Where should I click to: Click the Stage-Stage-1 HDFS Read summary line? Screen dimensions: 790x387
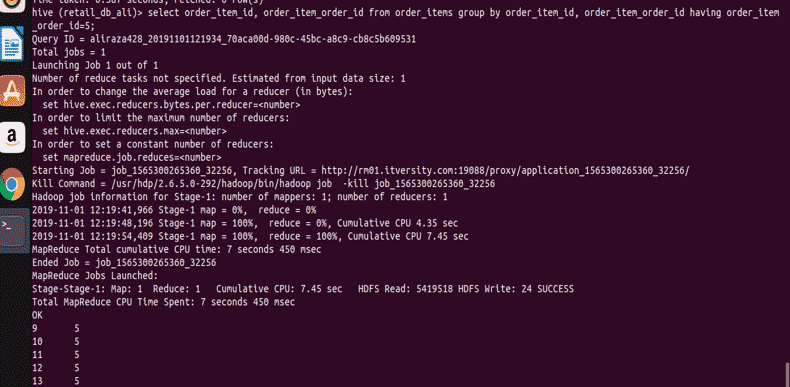coord(303,289)
